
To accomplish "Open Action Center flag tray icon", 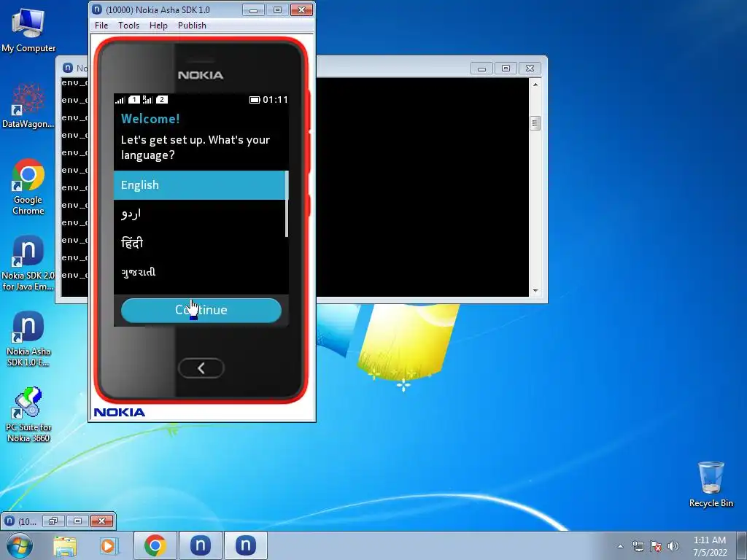I will pyautogui.click(x=656, y=546).
